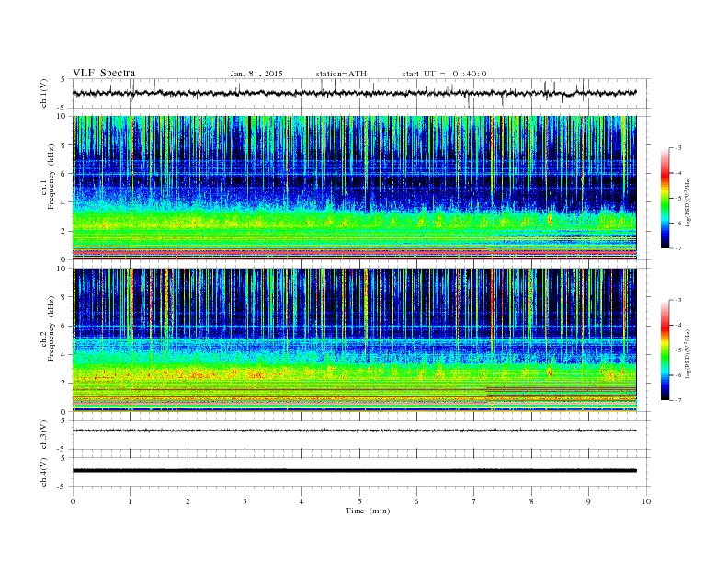Screen dimensions: 728x563
Task: Click the "ch.3(V)" axis label
Action: pos(44,435)
